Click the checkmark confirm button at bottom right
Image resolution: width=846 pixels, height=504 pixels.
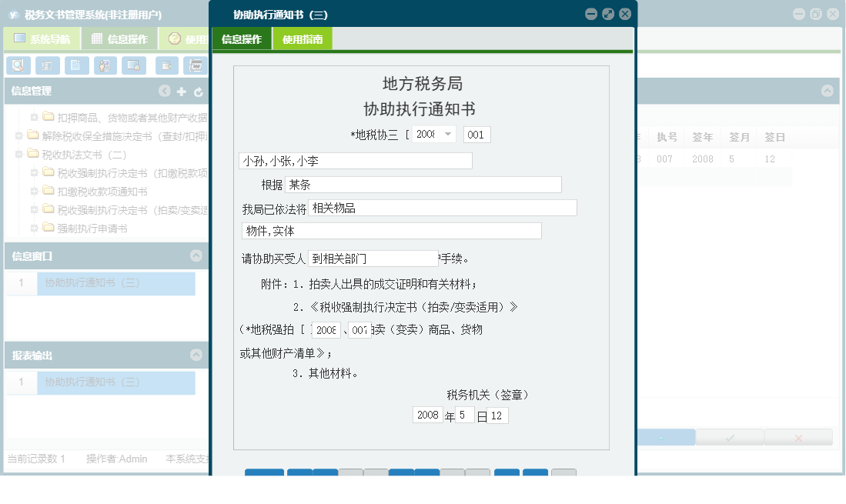(x=728, y=436)
